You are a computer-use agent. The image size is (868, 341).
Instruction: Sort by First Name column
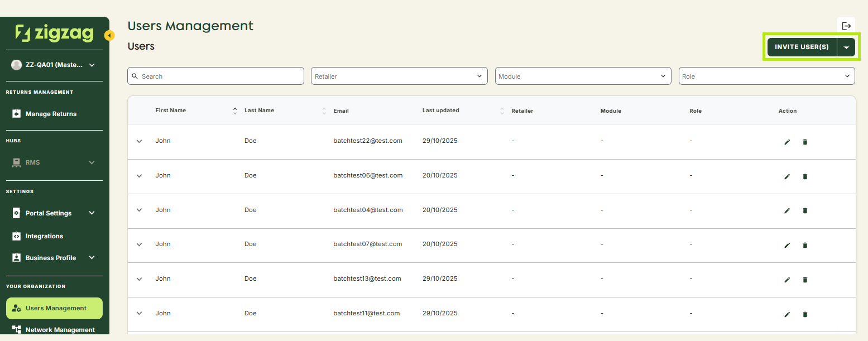point(235,111)
